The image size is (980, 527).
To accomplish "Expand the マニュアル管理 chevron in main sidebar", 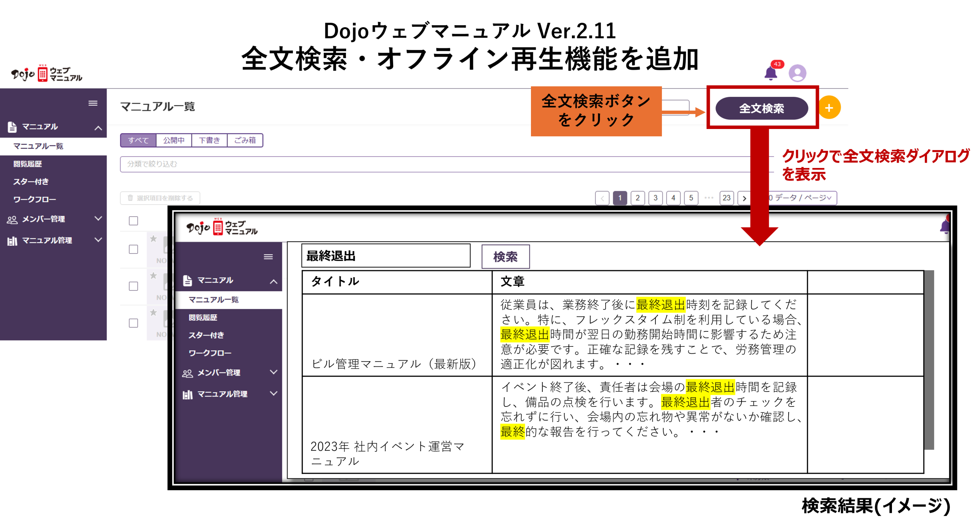I will 98,240.
